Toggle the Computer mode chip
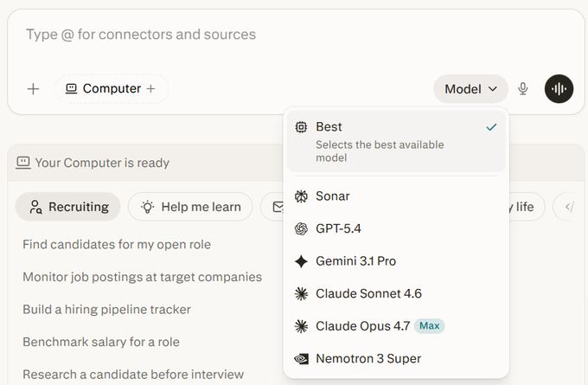Screen dimensions: 588x385 pos(112,89)
